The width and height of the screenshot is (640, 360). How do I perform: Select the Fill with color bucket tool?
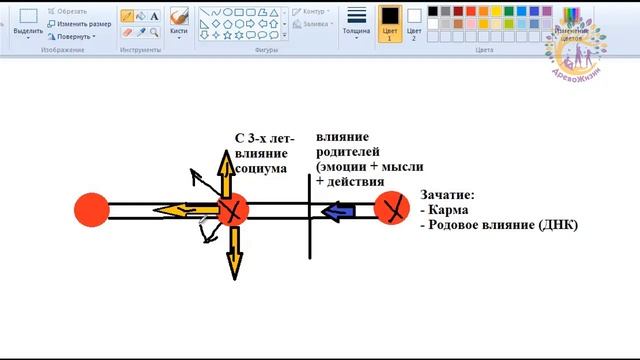tap(140, 16)
